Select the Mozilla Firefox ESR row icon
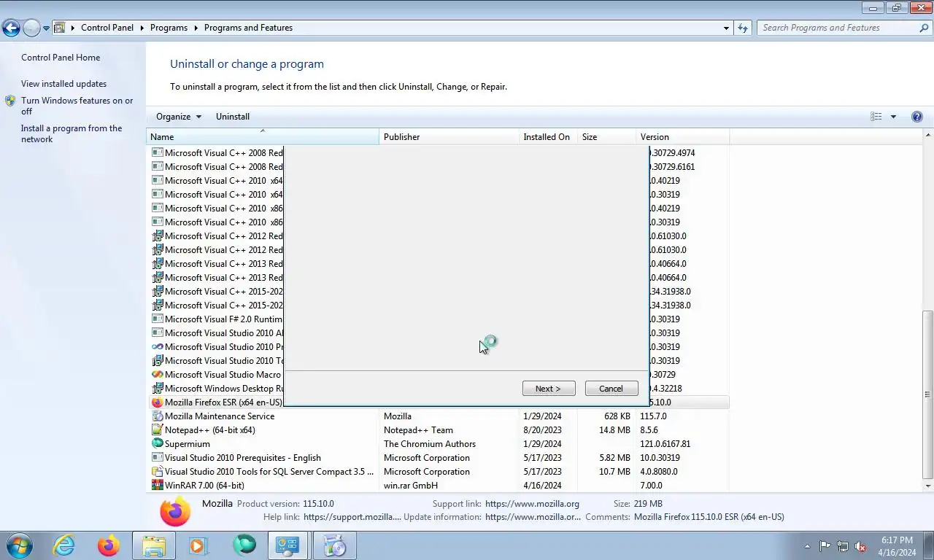This screenshot has height=560, width=934. pos(157,402)
